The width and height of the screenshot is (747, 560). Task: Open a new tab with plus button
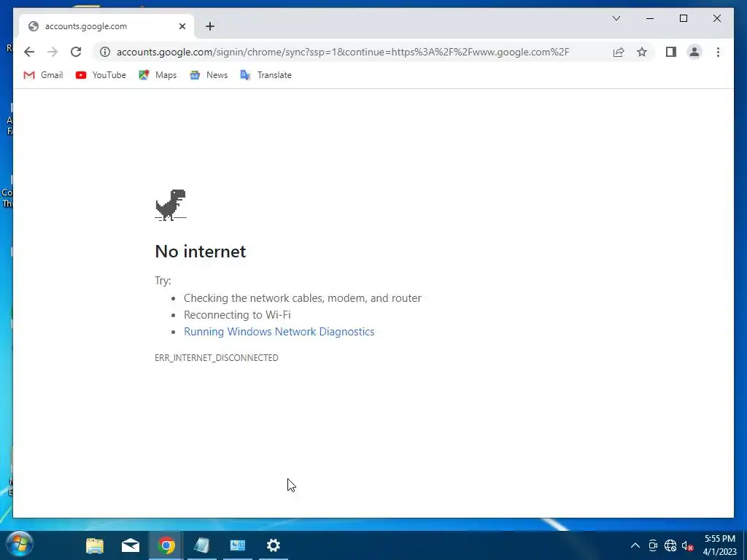click(210, 26)
